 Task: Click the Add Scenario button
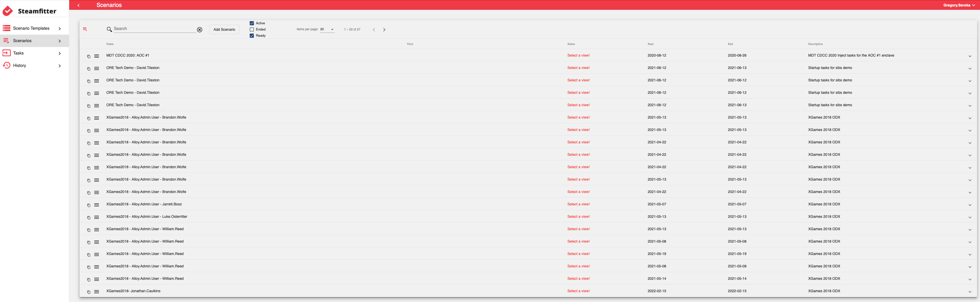224,29
